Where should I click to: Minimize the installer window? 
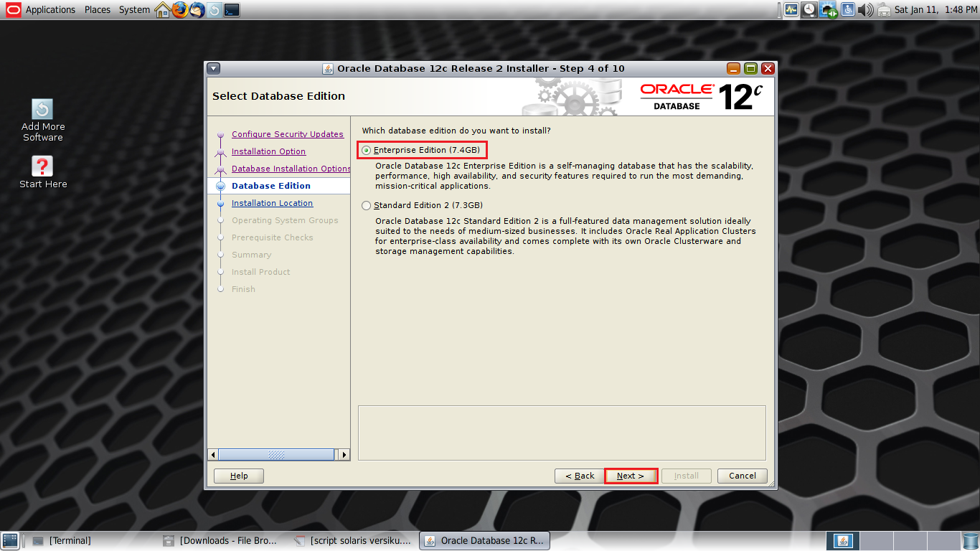pyautogui.click(x=733, y=68)
